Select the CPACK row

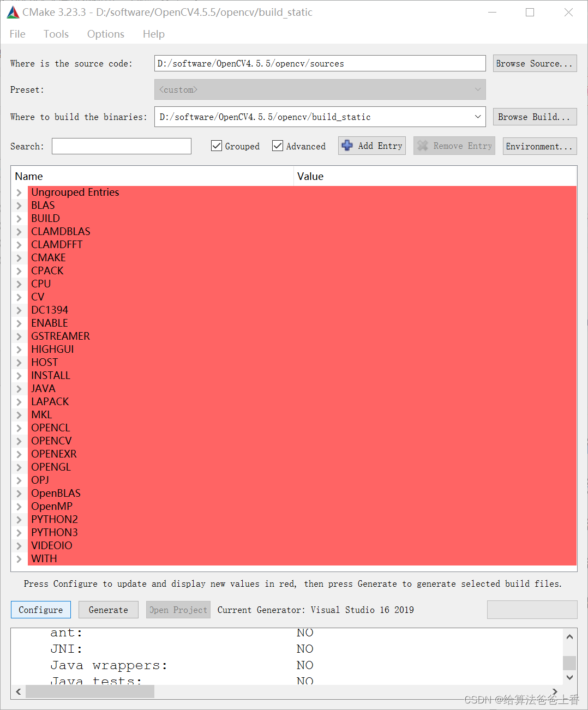tap(302, 271)
